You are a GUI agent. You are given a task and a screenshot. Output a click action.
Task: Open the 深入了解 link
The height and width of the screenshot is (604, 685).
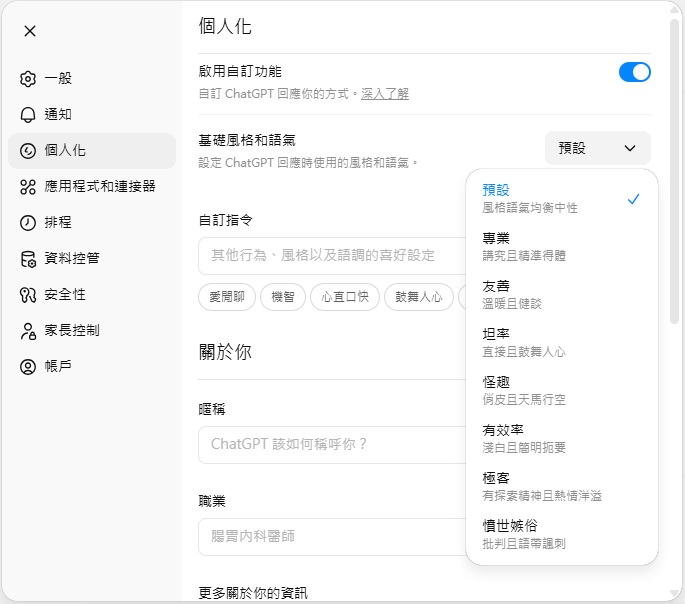tap(385, 94)
